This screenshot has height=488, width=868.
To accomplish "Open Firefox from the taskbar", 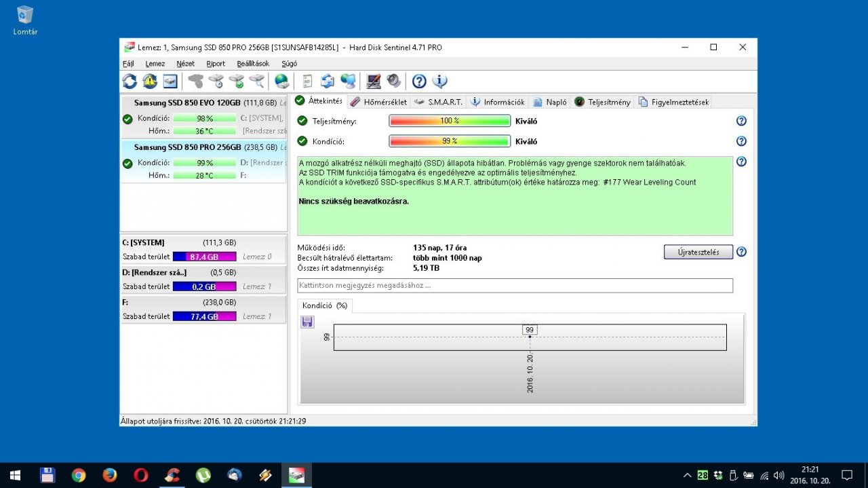I will pos(110,475).
